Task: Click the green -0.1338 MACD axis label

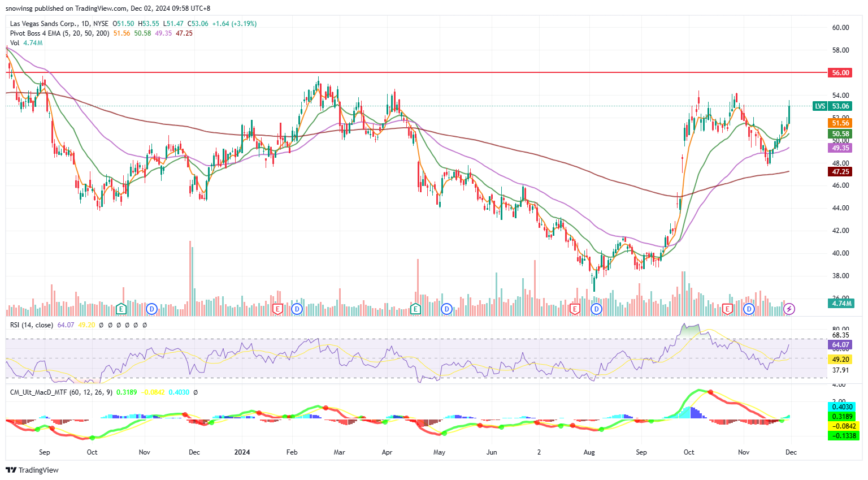Action: (x=843, y=435)
